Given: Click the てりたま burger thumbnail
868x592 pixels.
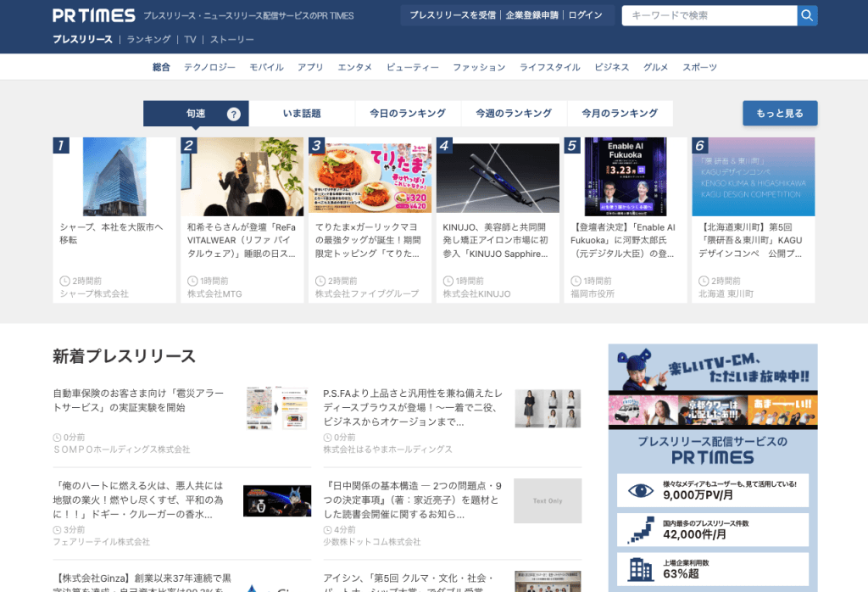Looking at the screenshot, I should click(x=369, y=176).
